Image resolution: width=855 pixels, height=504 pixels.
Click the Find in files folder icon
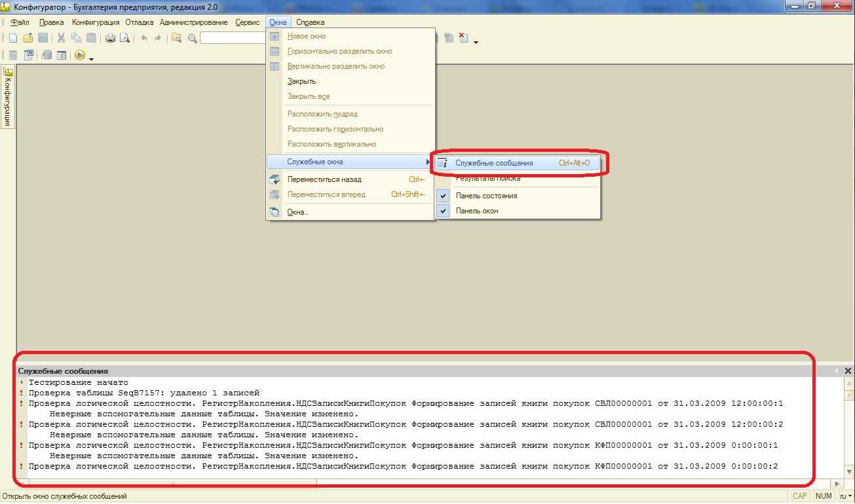point(176,38)
